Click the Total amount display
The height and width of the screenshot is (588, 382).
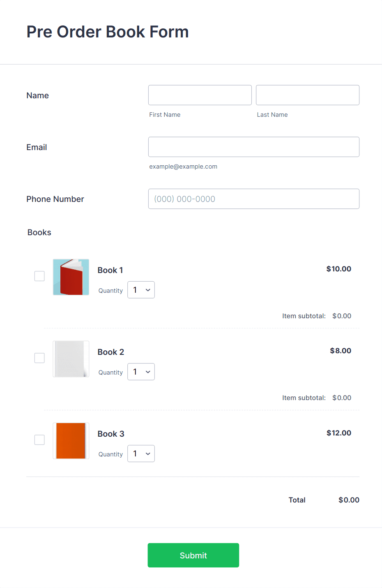pyautogui.click(x=348, y=500)
